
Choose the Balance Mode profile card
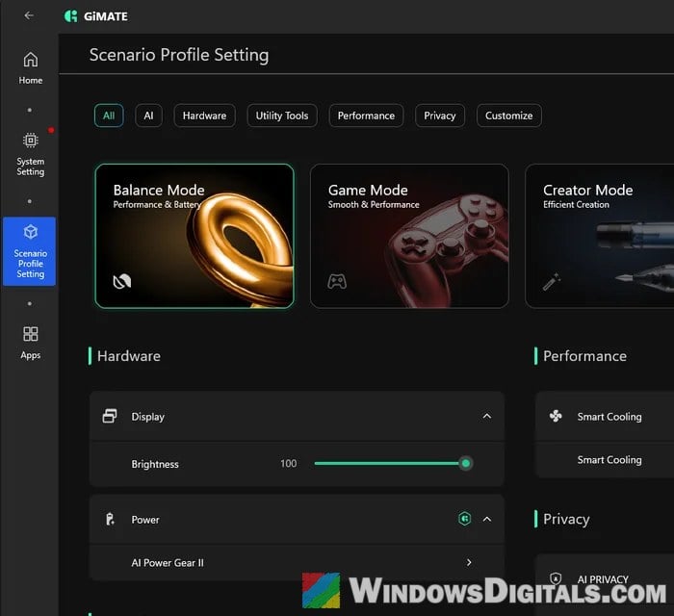pyautogui.click(x=194, y=236)
